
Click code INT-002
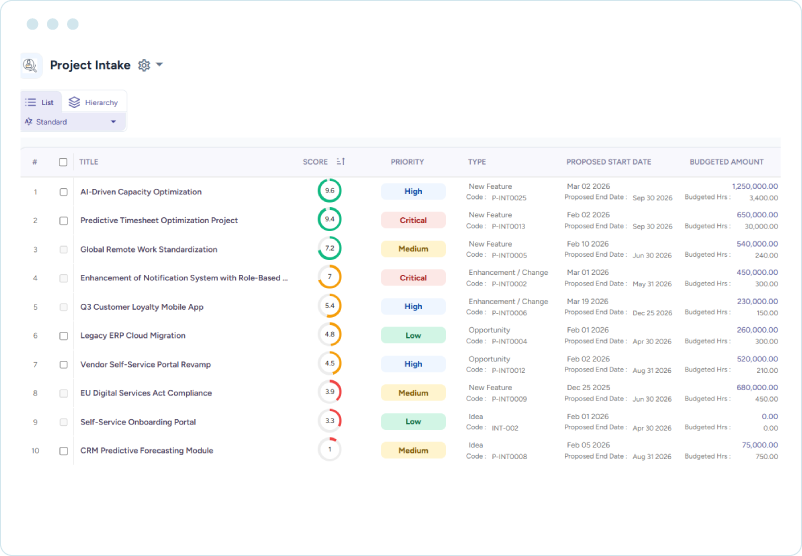505,428
